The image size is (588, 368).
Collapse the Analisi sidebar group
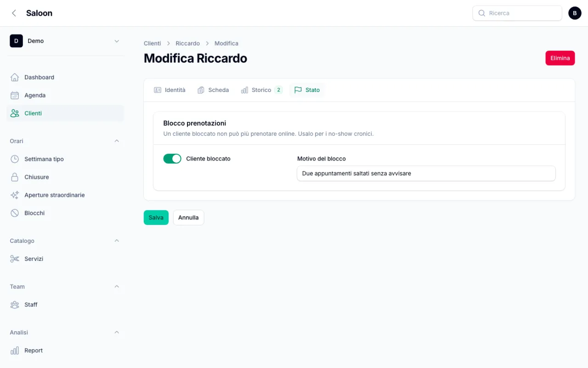[117, 332]
